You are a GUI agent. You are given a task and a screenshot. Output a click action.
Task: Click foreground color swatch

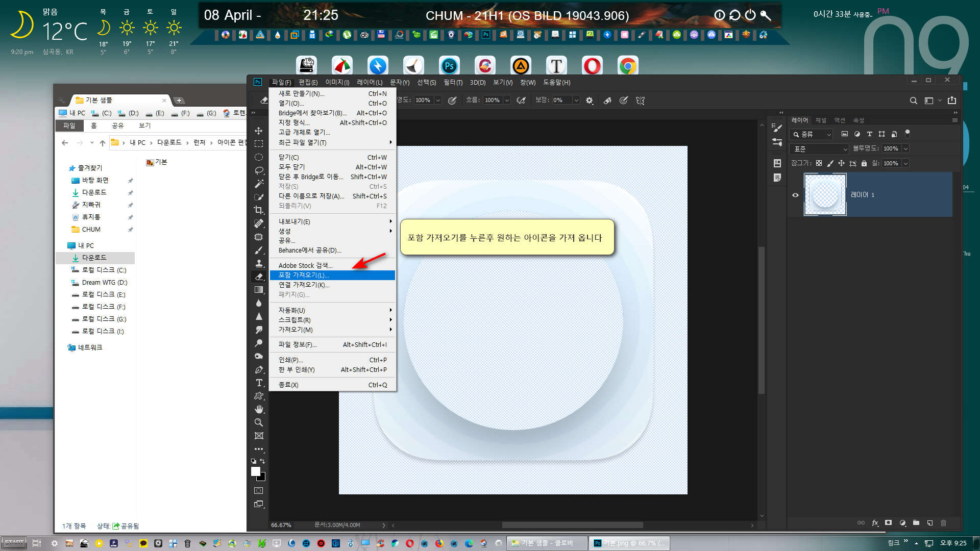[x=256, y=471]
